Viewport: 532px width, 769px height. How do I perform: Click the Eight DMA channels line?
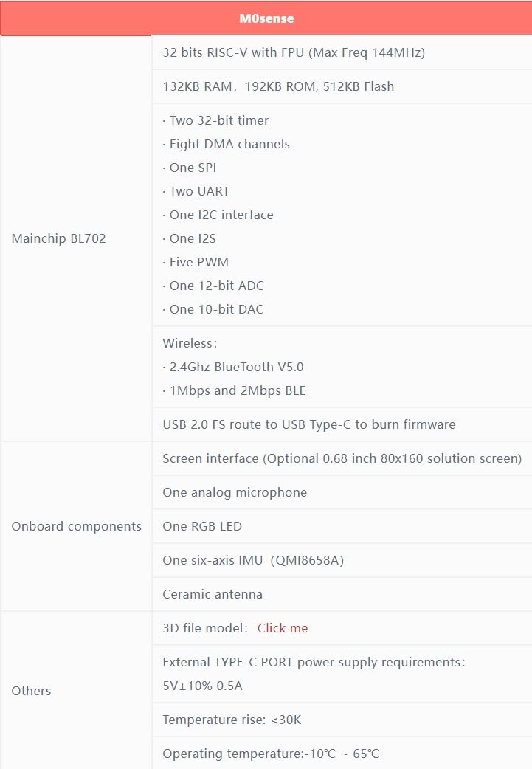pyautogui.click(x=226, y=144)
